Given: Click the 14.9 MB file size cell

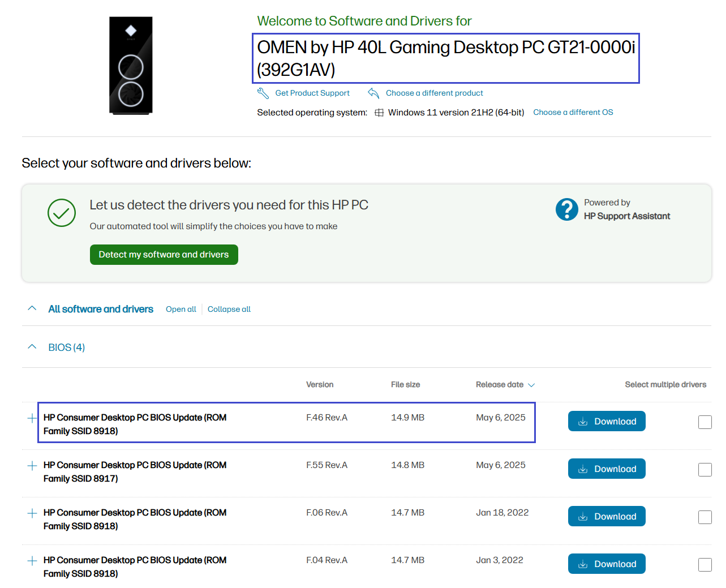Looking at the screenshot, I should pos(407,417).
